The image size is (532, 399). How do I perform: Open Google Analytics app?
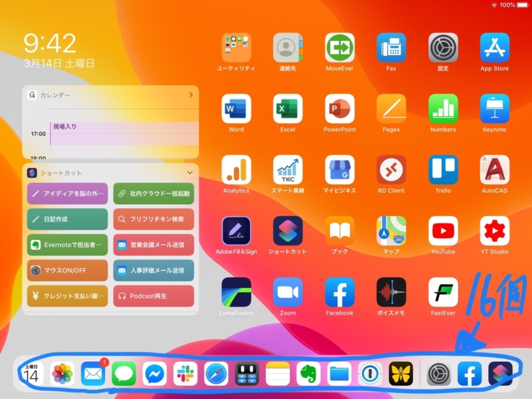(x=236, y=170)
